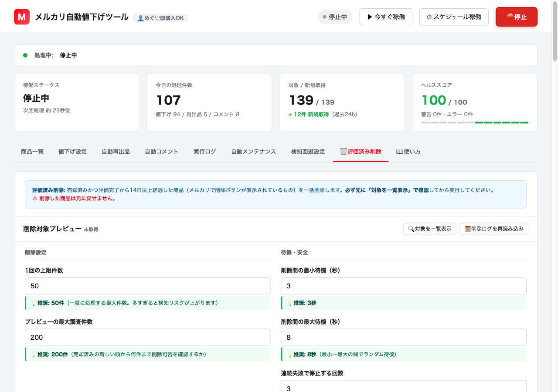Screen dimensions: 558x392
Task: Focus the プレビューの最大調査件数 input
Action: click(x=148, y=338)
